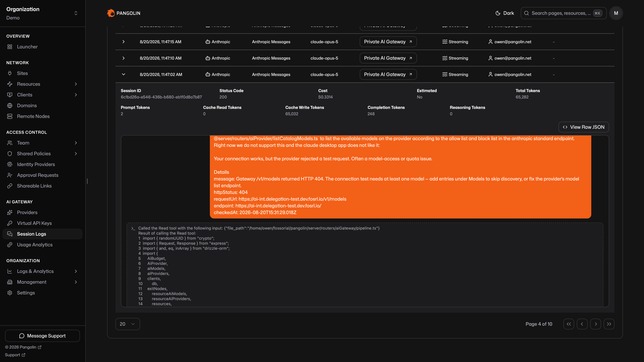Expand the Shared Policies submenu chevron
Screen dimensions: 644x362
(x=76, y=154)
